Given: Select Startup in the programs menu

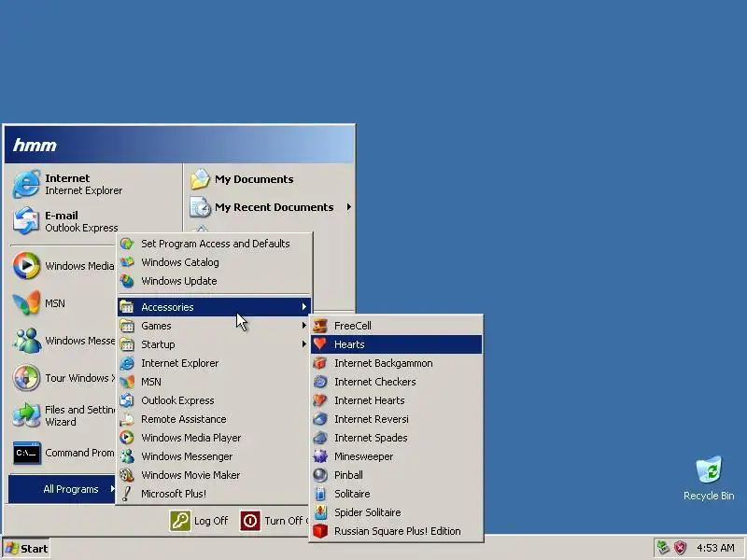Looking at the screenshot, I should click(x=215, y=344).
